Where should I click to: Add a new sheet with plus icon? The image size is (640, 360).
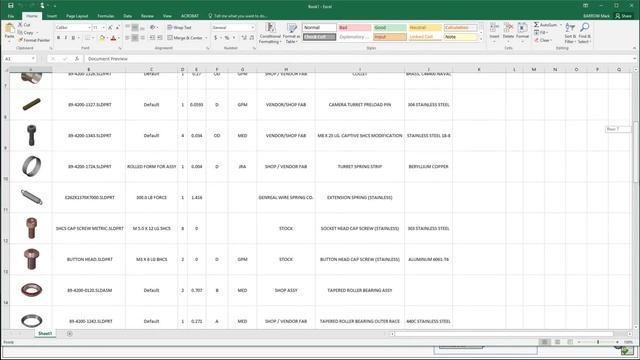[69, 333]
